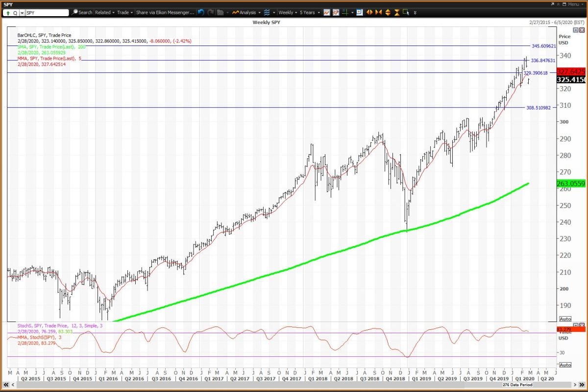Click the blue wavy lines icon
The width and height of the screenshot is (588, 392).
tap(267, 12)
